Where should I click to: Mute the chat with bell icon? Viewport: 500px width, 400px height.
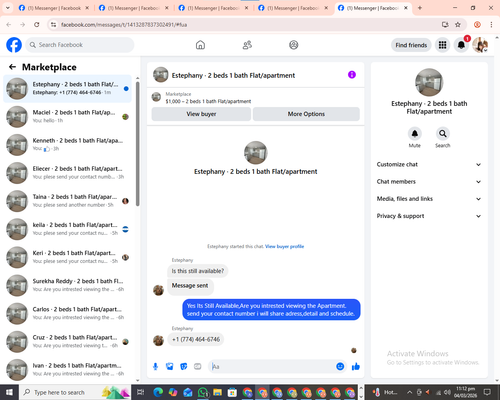click(x=415, y=134)
